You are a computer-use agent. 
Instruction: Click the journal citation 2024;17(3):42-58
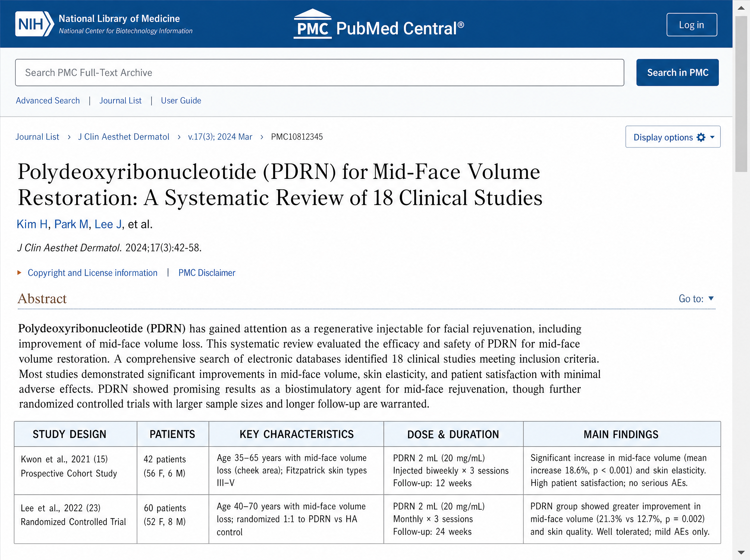tap(163, 248)
